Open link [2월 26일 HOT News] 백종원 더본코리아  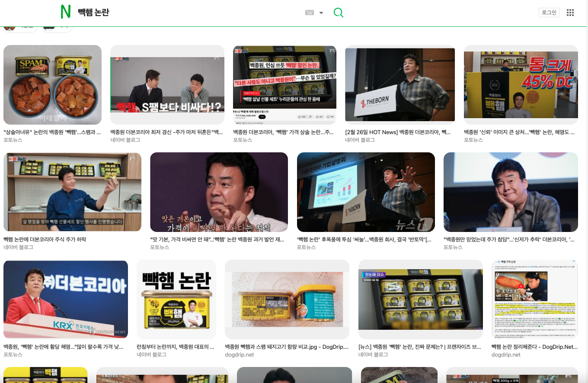[x=398, y=132]
